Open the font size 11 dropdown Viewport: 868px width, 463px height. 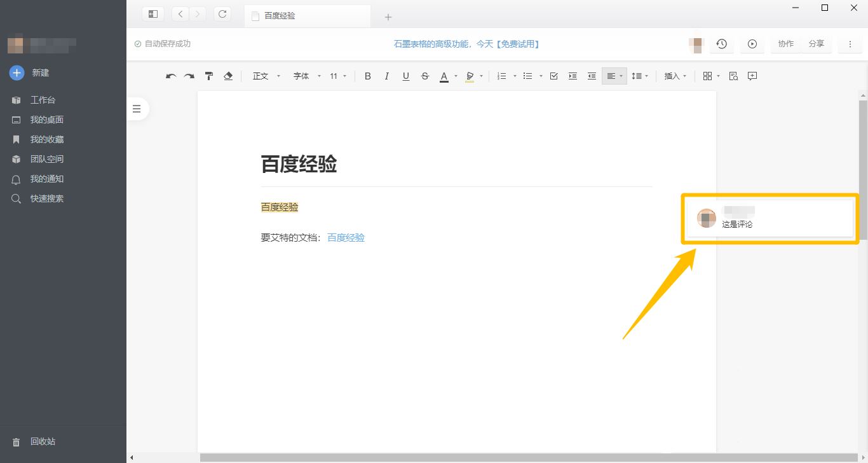(338, 76)
